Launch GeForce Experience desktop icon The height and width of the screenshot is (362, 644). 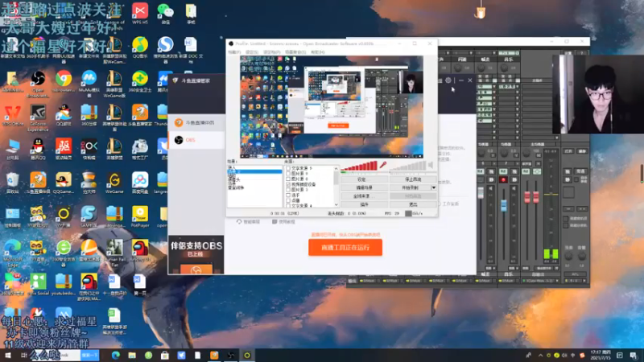38,117
